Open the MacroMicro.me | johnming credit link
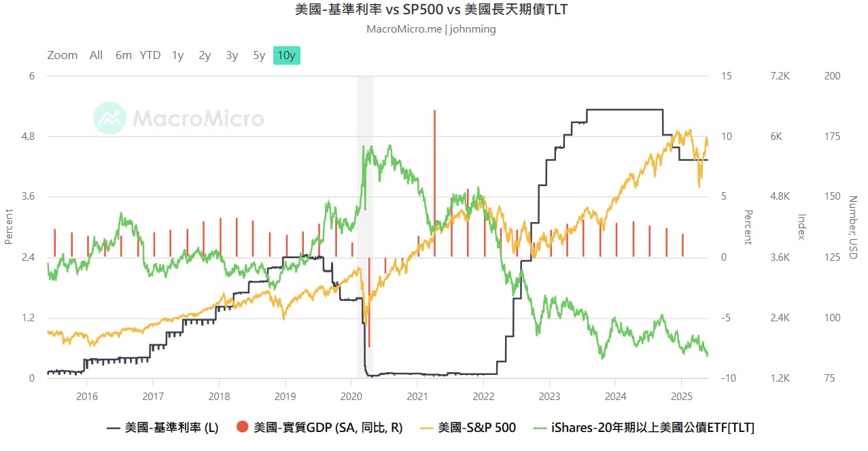 pos(431,29)
